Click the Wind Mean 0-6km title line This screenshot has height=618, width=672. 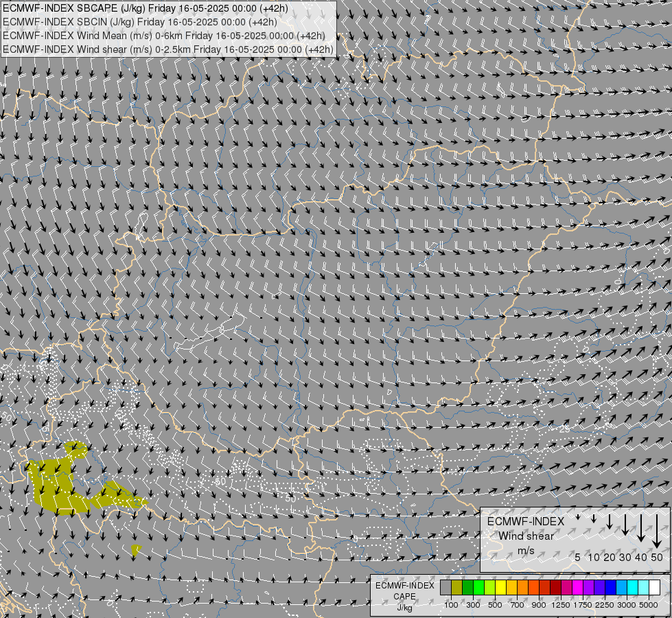(164, 36)
